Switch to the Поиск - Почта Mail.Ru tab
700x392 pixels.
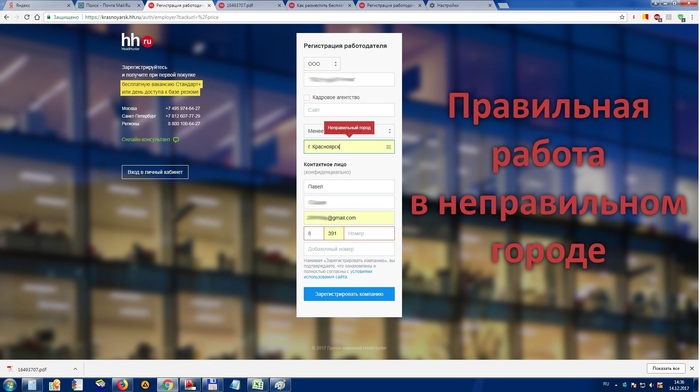[x=108, y=5]
